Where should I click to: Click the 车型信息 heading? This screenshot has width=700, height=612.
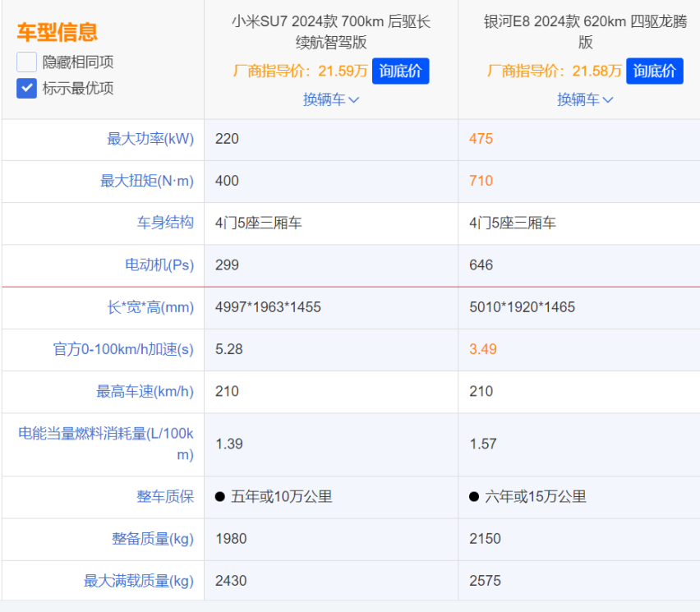pyautogui.click(x=58, y=32)
